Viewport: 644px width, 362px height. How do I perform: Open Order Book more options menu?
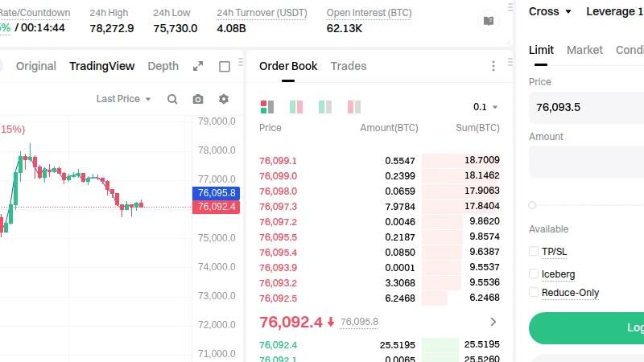[x=493, y=66]
